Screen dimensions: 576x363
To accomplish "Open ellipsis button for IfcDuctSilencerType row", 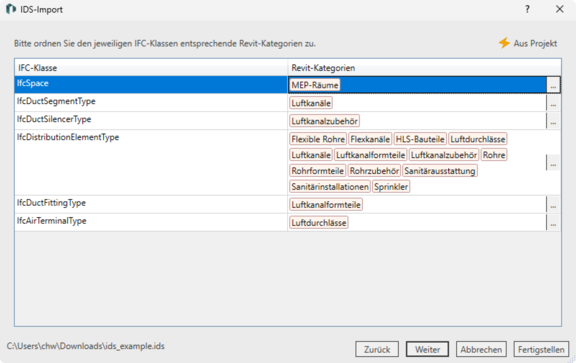I will pyautogui.click(x=553, y=121).
